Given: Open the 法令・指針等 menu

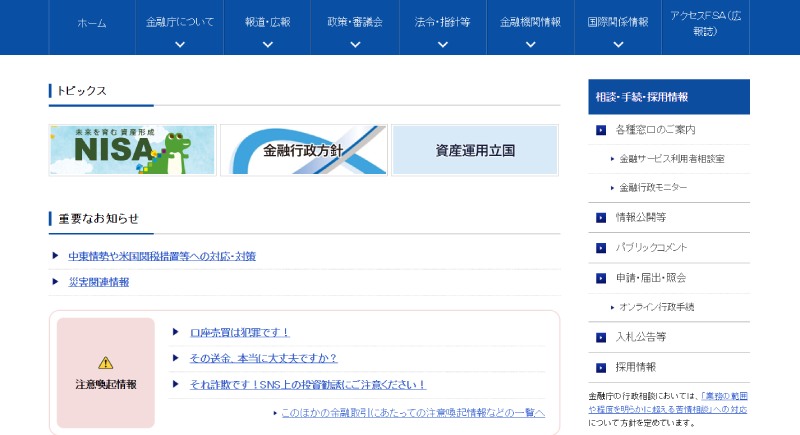Looking at the screenshot, I should point(442,22).
